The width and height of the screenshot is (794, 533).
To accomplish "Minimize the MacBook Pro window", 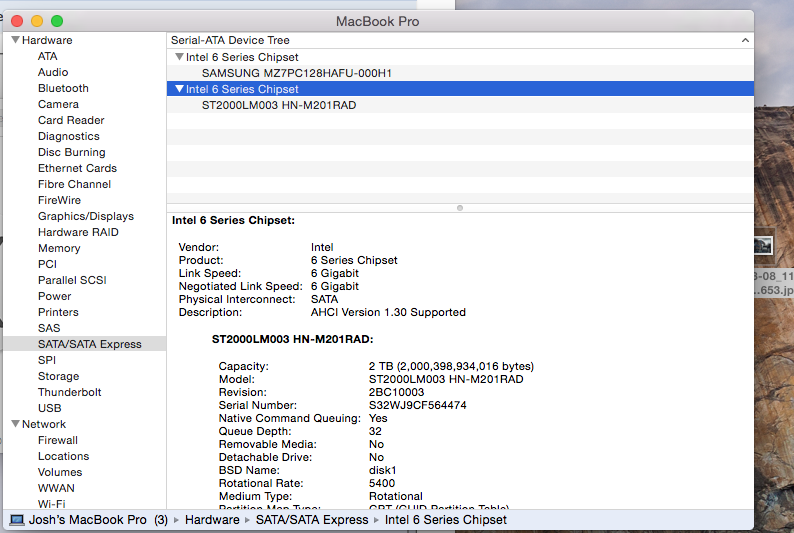I will click(37, 21).
